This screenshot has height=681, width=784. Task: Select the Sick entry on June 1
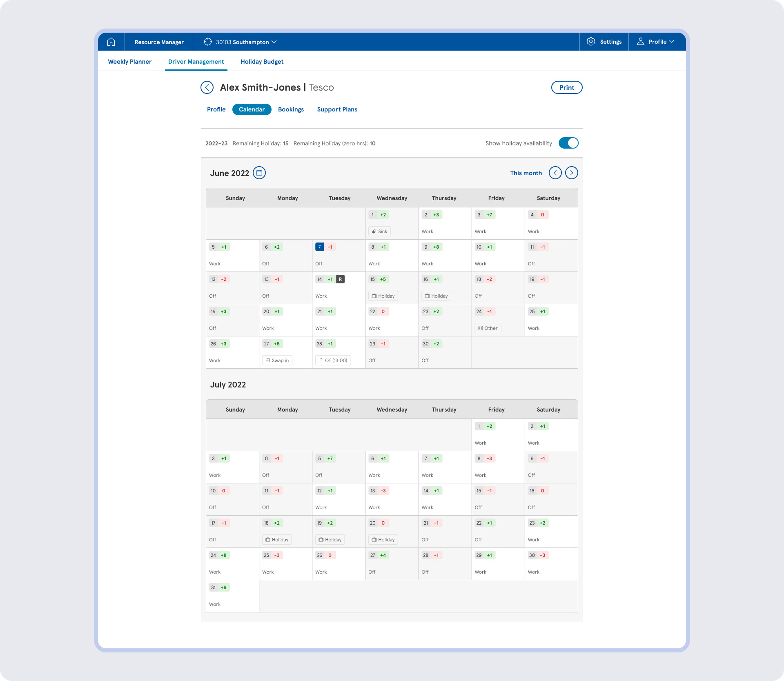[x=379, y=231]
